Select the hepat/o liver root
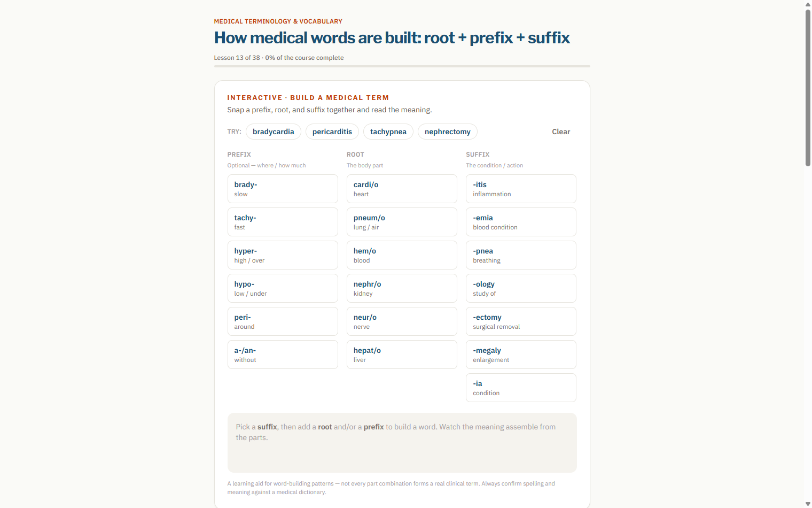This screenshot has height=508, width=812. [x=402, y=355]
